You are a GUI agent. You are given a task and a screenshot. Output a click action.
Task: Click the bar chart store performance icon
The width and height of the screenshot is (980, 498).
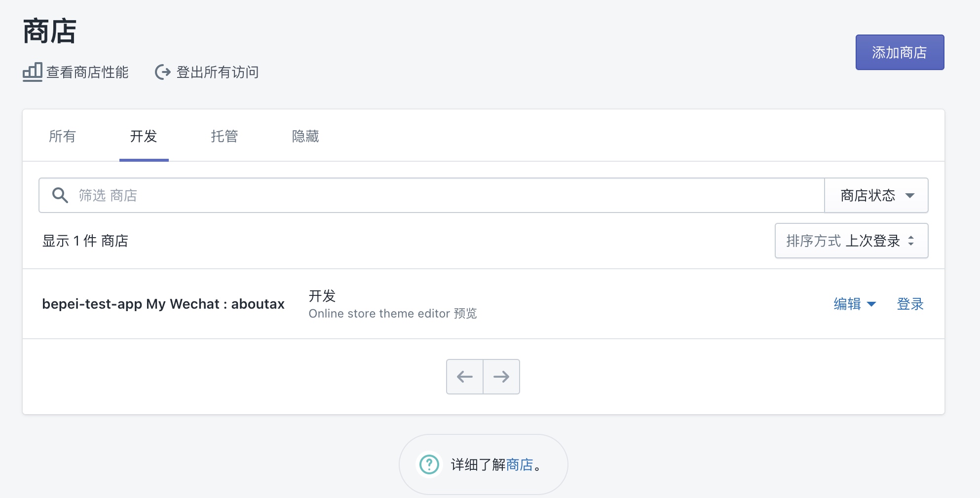[33, 72]
